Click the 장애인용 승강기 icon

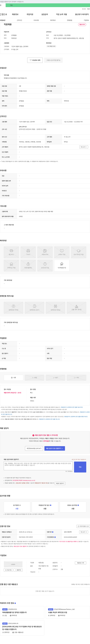(34, 308)
